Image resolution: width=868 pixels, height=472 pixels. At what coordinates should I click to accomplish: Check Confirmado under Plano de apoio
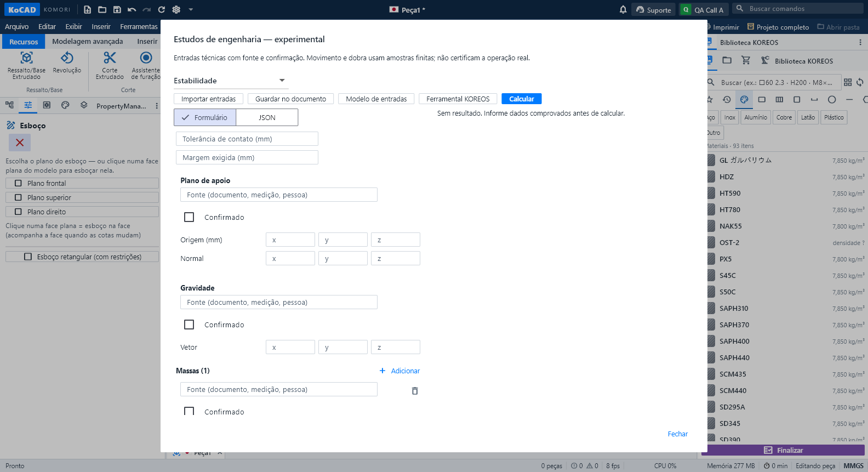pyautogui.click(x=189, y=217)
